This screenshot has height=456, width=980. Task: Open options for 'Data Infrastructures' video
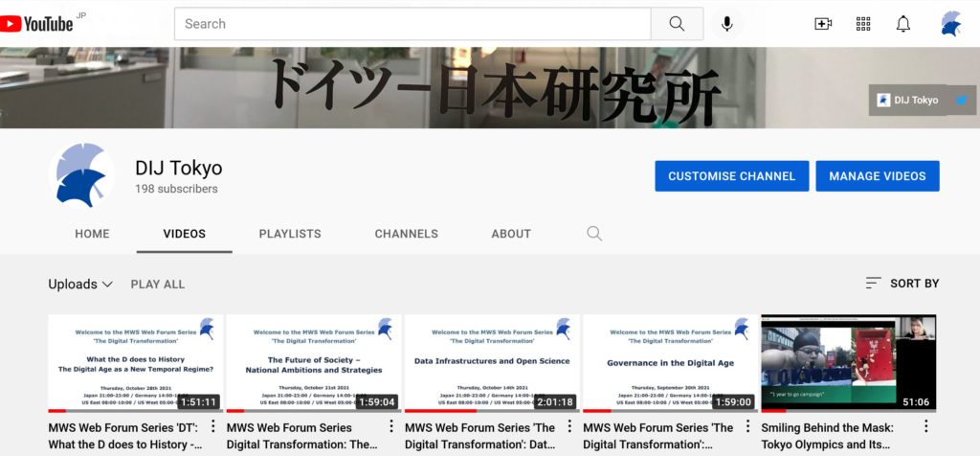click(x=569, y=426)
